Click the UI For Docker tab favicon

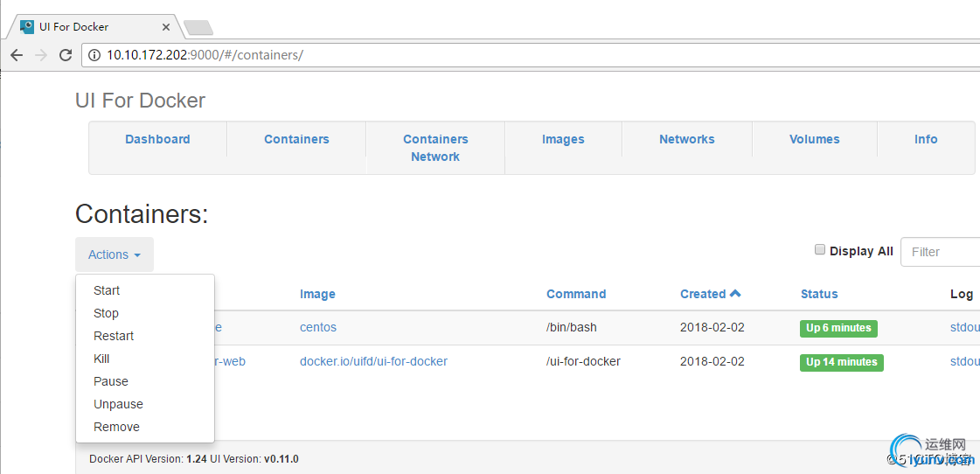point(27,27)
